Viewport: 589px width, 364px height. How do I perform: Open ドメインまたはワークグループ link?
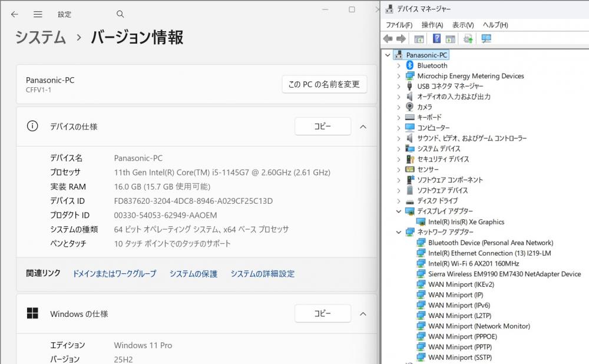point(114,273)
